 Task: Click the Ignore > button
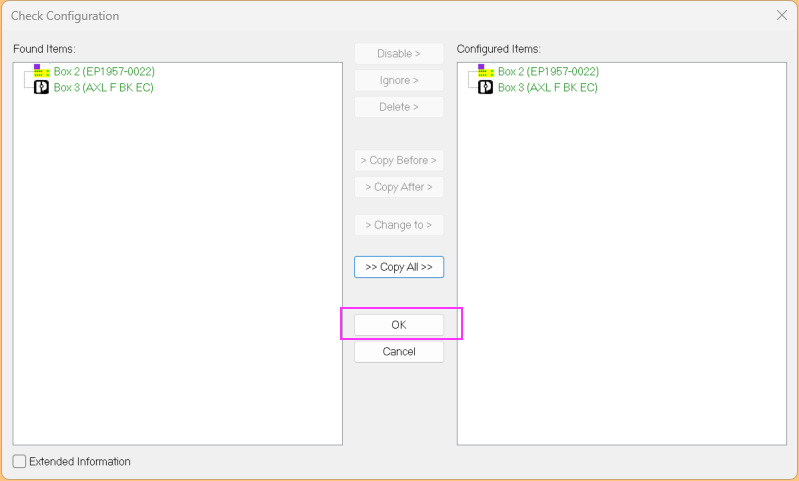coord(399,80)
